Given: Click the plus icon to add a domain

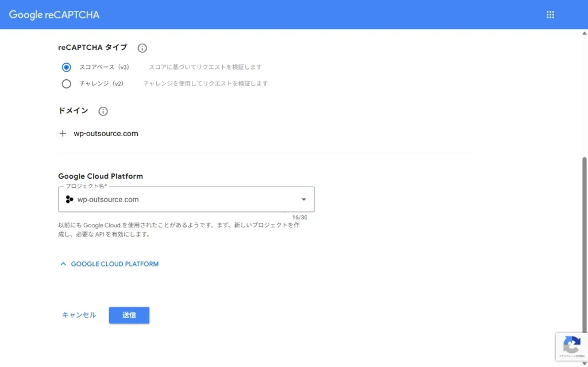Looking at the screenshot, I should (x=63, y=134).
